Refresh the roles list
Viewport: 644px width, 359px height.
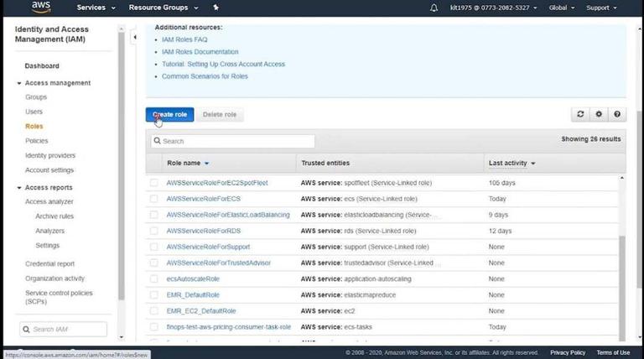pyautogui.click(x=580, y=114)
